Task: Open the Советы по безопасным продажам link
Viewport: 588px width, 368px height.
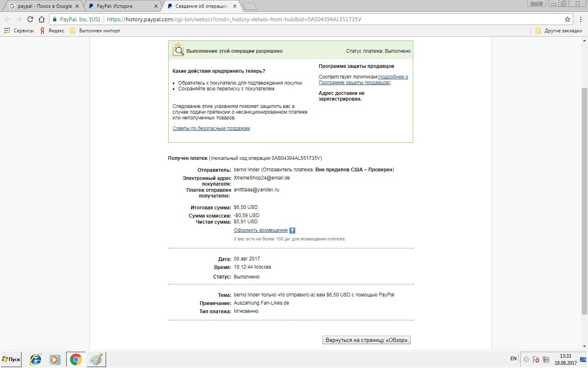Action: [x=211, y=128]
